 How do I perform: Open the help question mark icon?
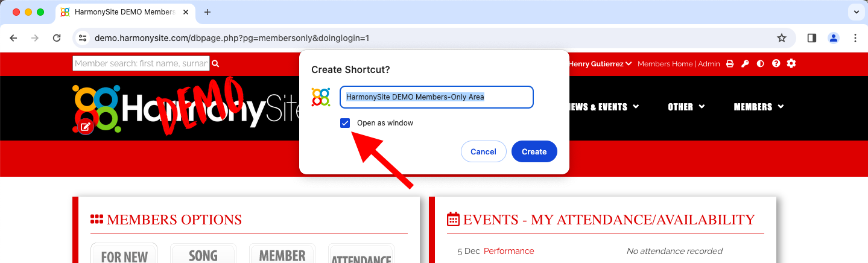(x=776, y=63)
